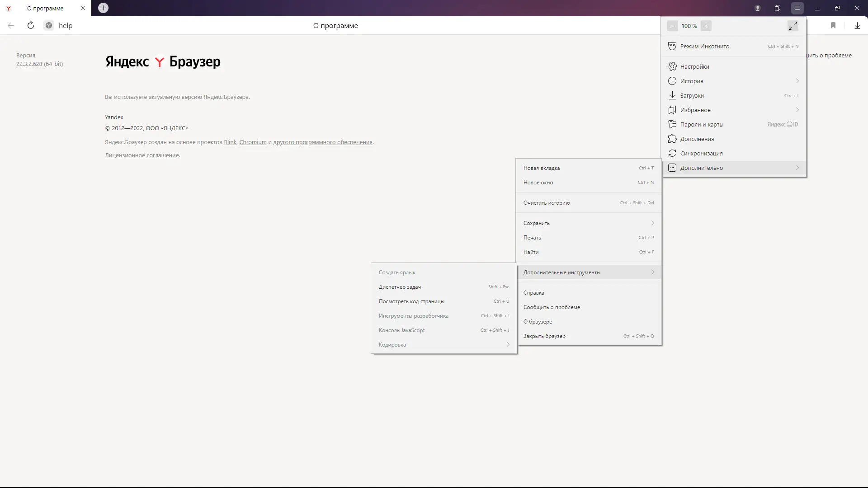Open the Chromium project link

[x=253, y=142]
